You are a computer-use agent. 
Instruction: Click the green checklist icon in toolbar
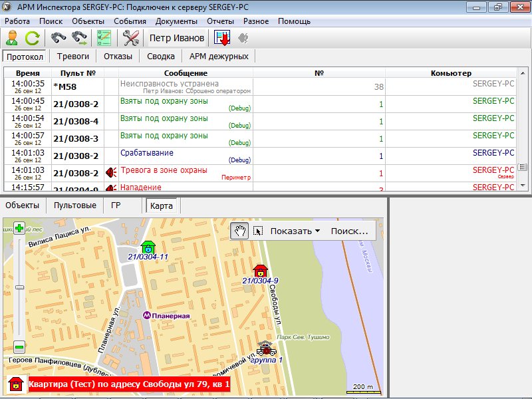(104, 38)
